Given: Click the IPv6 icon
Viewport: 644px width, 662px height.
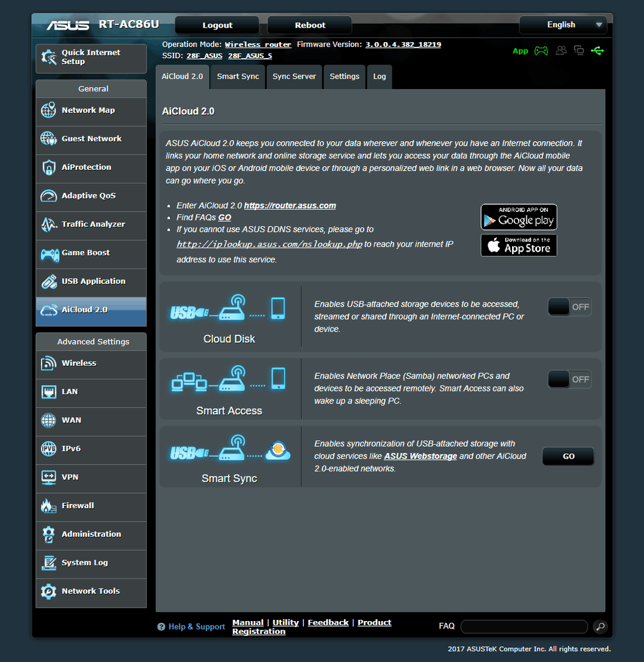Looking at the screenshot, I should click(x=48, y=449).
